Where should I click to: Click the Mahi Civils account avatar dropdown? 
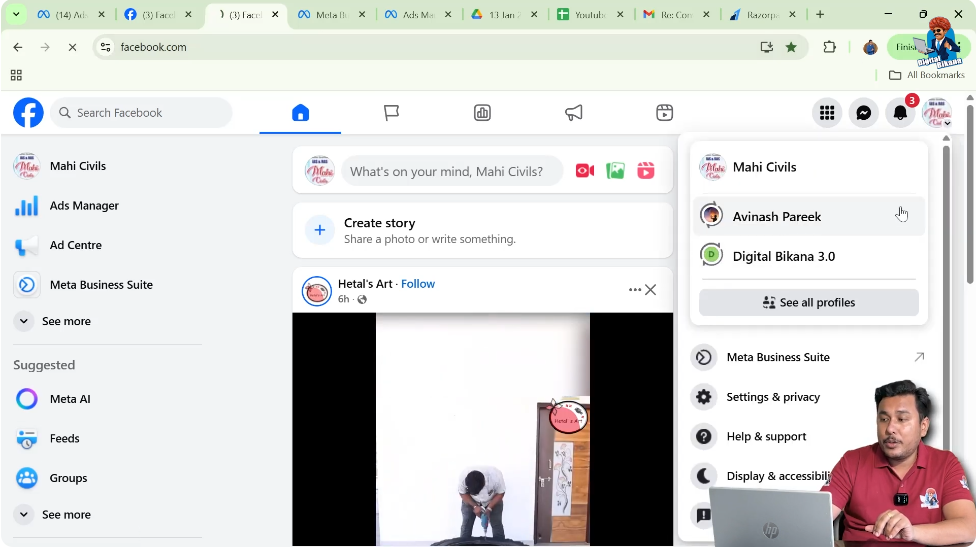(936, 113)
